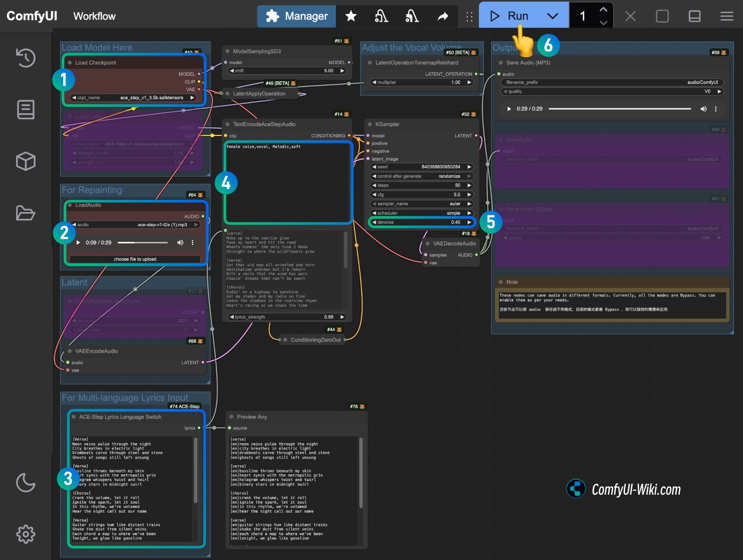Decrease batch count with down arrow
This screenshot has height=560, width=743.
coord(604,23)
